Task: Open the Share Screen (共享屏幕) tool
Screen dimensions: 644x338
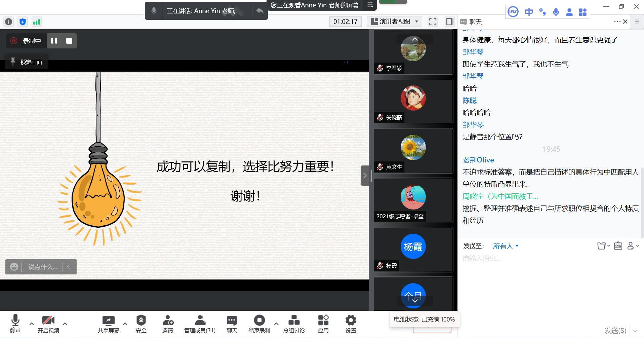Action: coord(108,324)
